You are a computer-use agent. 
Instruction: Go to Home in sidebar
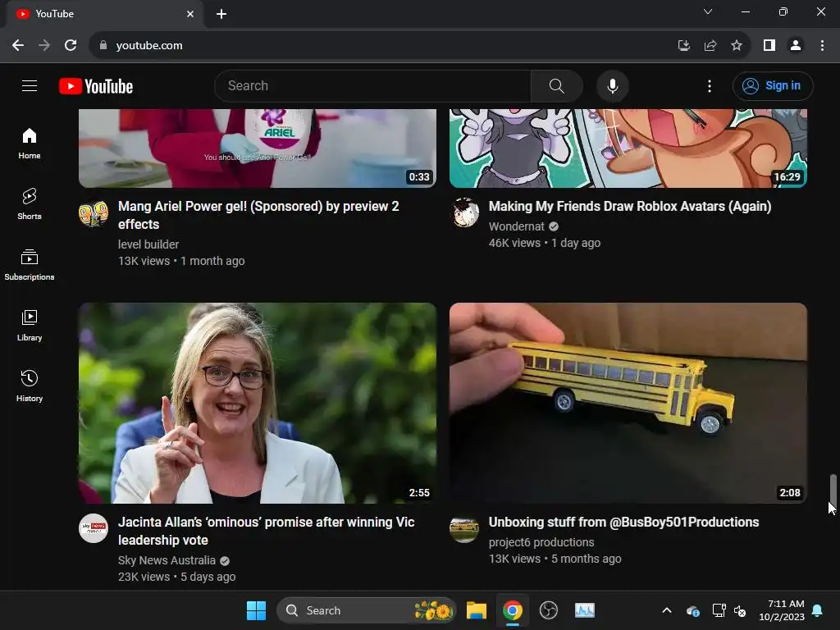[x=30, y=144]
